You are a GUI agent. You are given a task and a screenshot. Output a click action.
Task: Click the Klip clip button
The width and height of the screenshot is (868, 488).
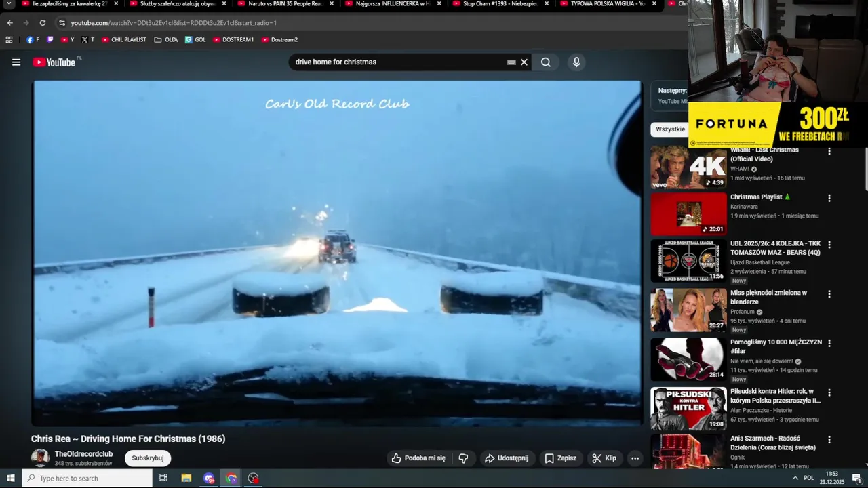click(604, 458)
